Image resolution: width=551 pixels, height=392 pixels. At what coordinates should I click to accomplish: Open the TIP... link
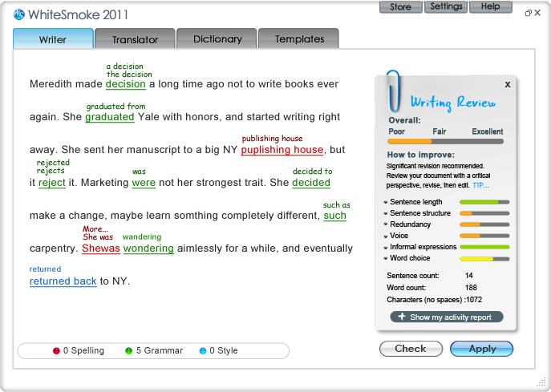tap(480, 185)
